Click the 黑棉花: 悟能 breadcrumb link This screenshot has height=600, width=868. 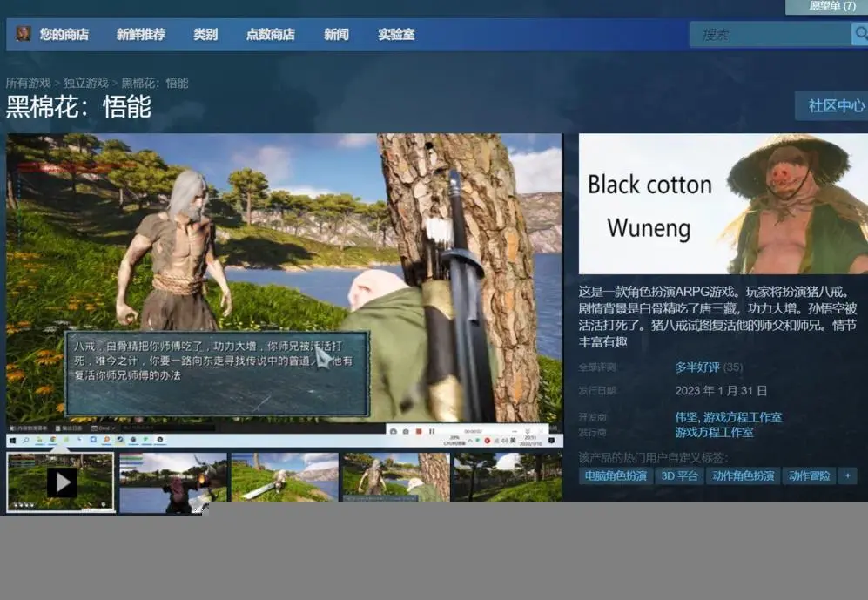155,83
